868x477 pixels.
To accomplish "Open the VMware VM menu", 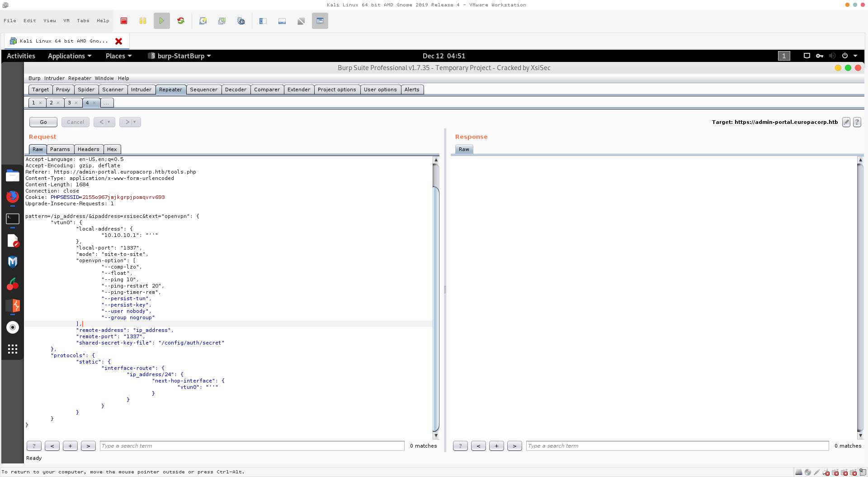I will pyautogui.click(x=66, y=21).
